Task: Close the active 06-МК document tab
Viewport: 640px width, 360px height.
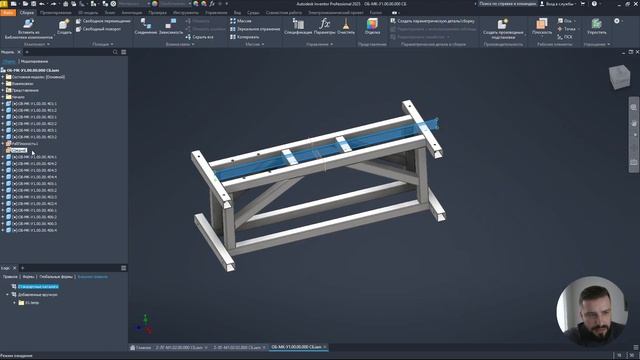Action: point(325,347)
